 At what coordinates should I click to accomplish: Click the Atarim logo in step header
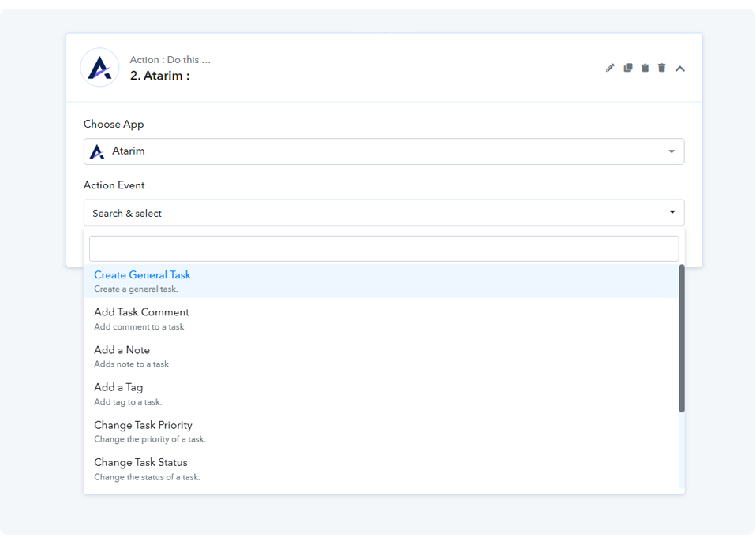tap(100, 68)
